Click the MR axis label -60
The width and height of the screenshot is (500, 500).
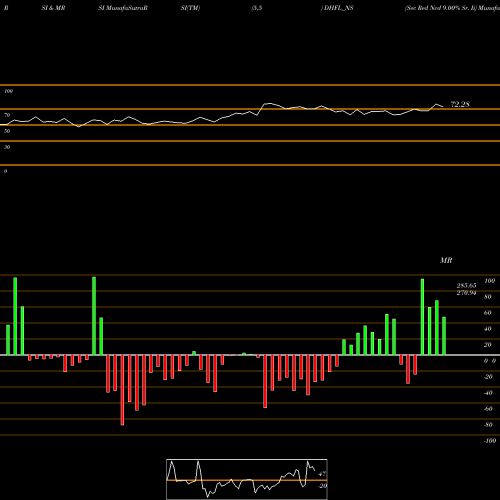[x=488, y=409]
